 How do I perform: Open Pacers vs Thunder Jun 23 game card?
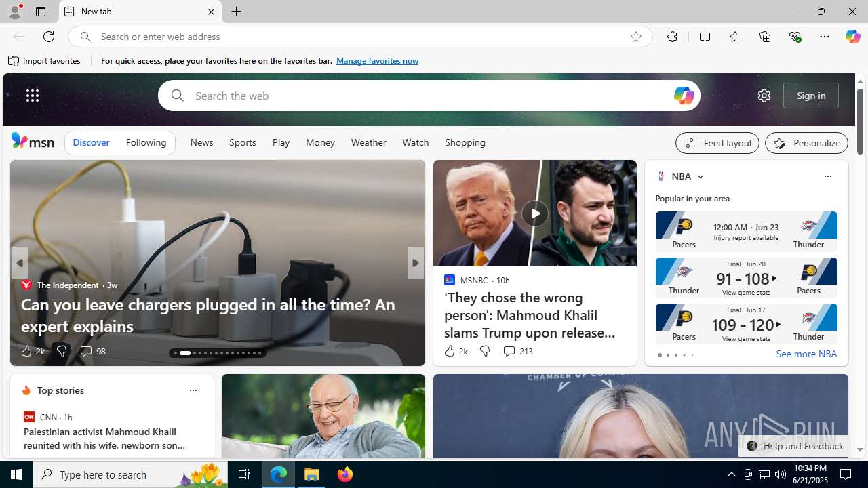click(x=746, y=232)
